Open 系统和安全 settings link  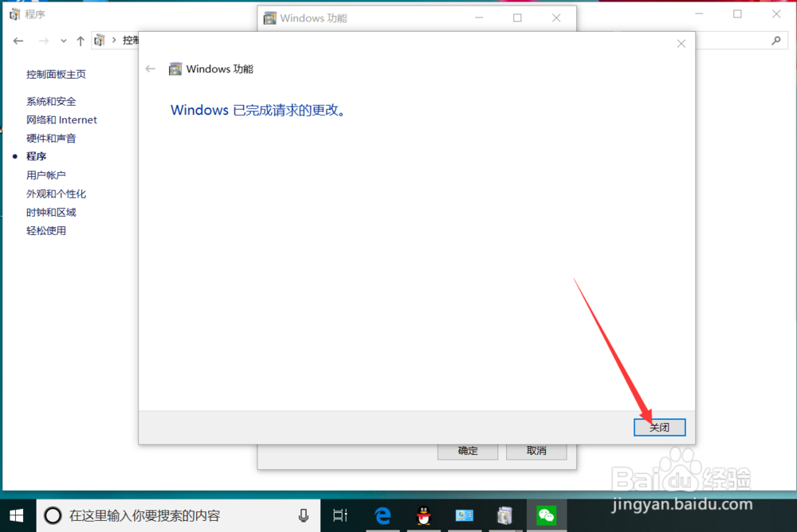tap(51, 101)
